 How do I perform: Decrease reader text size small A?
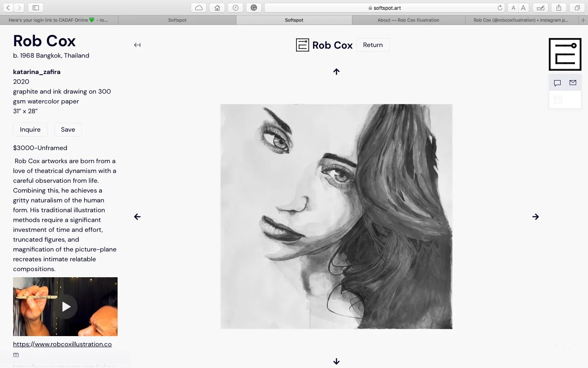click(513, 7)
